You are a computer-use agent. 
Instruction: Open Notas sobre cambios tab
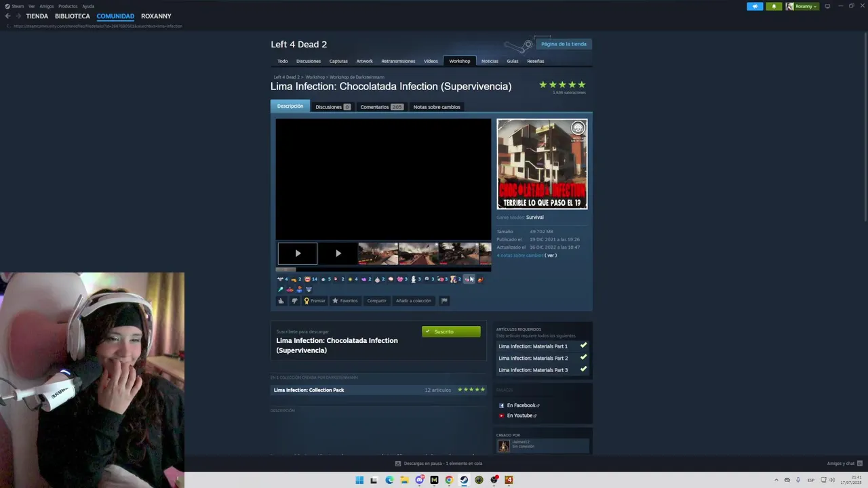437,107
